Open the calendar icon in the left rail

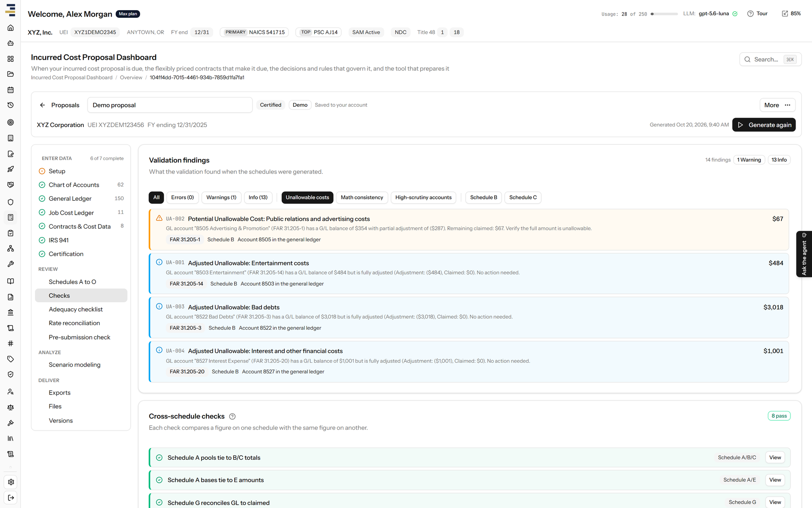pyautogui.click(x=11, y=90)
